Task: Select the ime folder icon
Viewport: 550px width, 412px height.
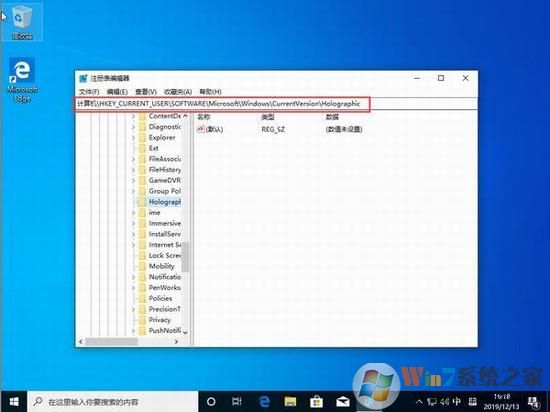Action: (142, 213)
